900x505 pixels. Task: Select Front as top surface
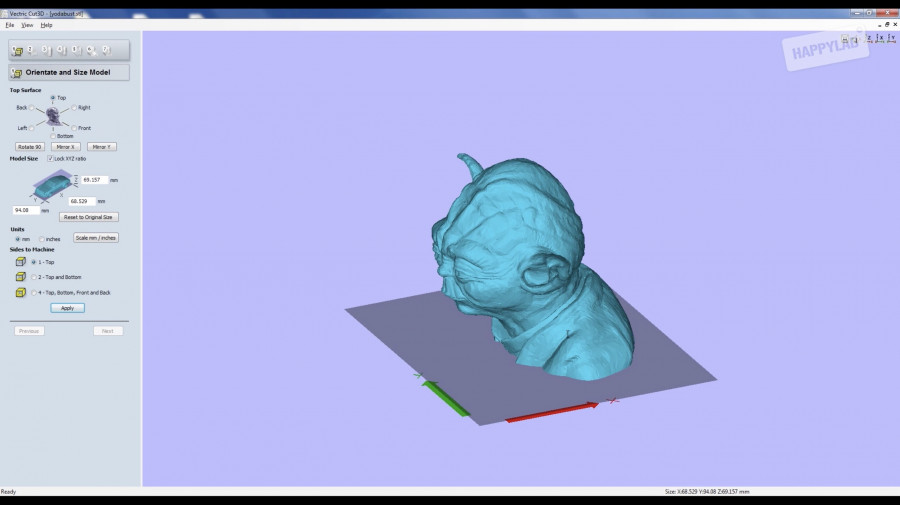74,129
